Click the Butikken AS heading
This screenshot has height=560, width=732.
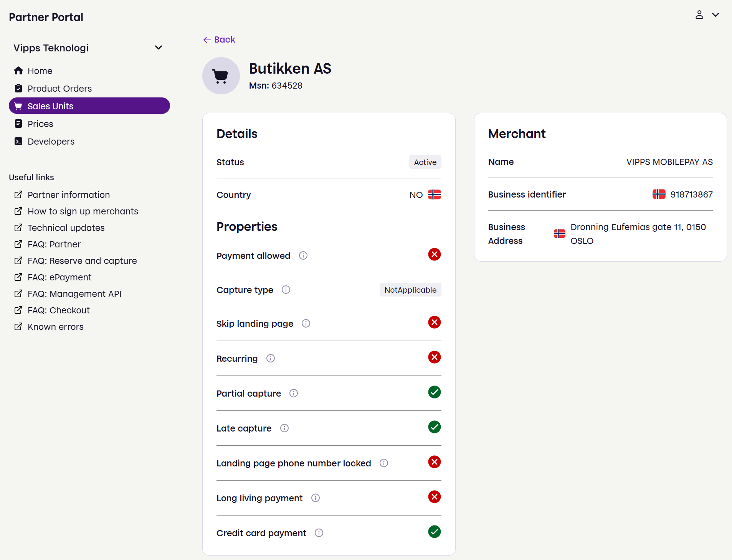click(x=290, y=69)
